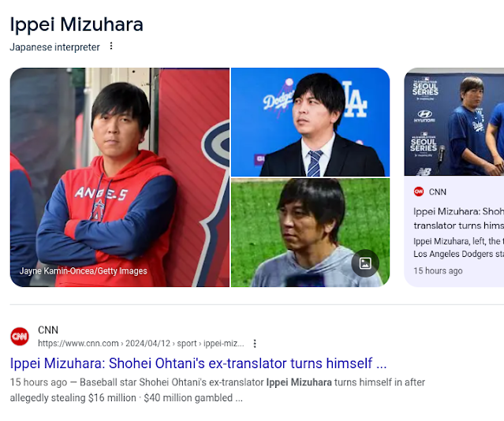Click news card description about Los Angeles Dodgers
This screenshot has width=504, height=421.
click(459, 248)
